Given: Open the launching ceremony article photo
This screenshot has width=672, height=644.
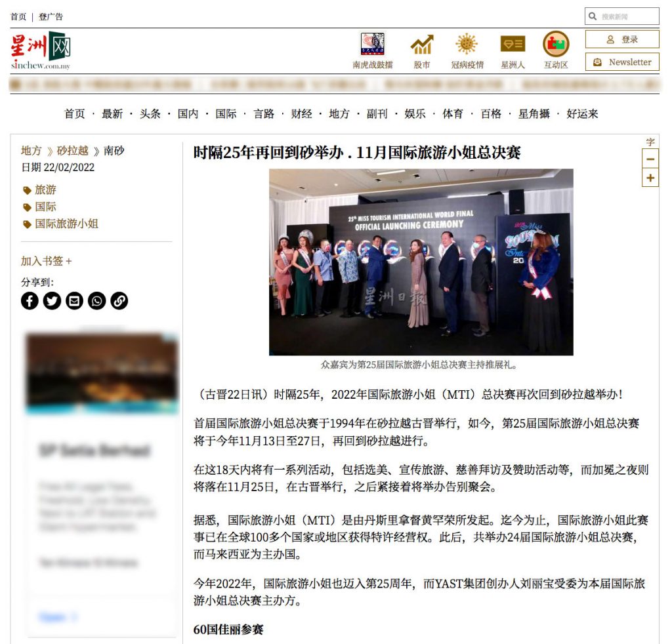Looking at the screenshot, I should click(421, 262).
